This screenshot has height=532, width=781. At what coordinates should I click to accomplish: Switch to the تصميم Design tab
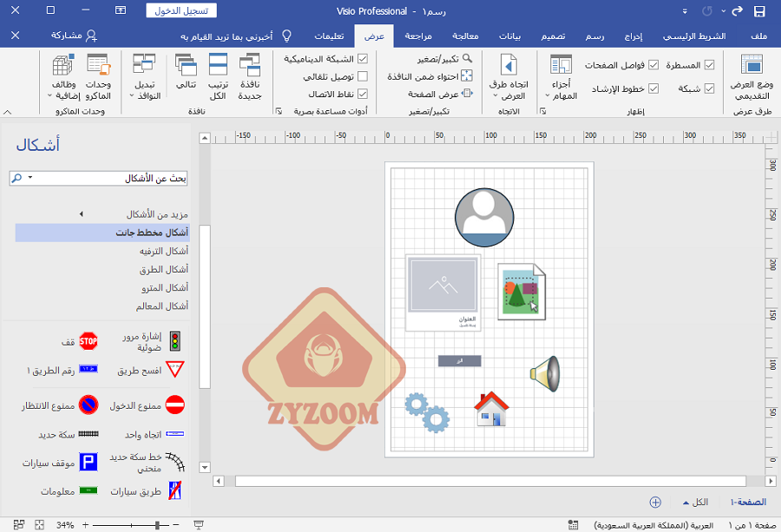554,36
